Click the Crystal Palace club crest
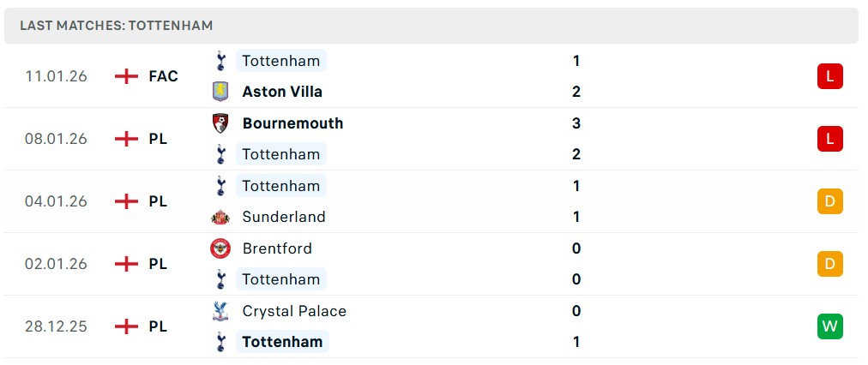The height and width of the screenshot is (365, 868). (220, 311)
